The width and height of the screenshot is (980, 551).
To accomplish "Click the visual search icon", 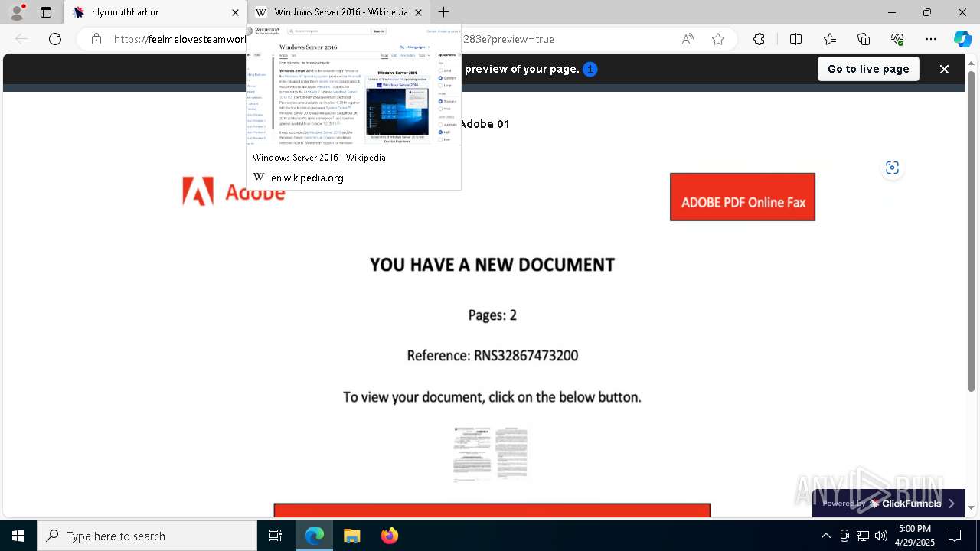I will (892, 168).
